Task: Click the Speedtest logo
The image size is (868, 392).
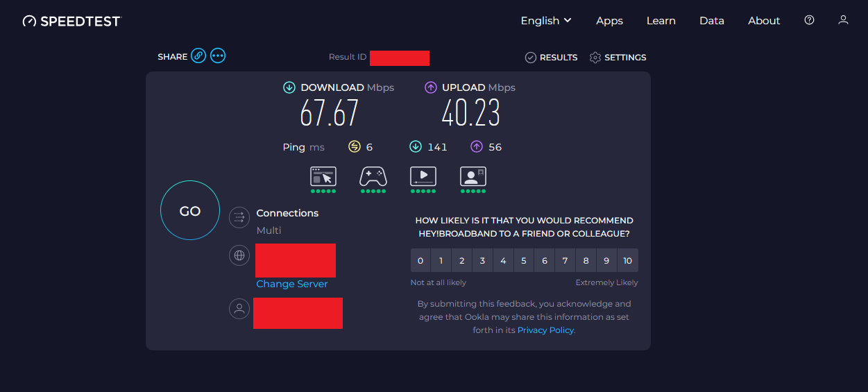Action: [71, 21]
